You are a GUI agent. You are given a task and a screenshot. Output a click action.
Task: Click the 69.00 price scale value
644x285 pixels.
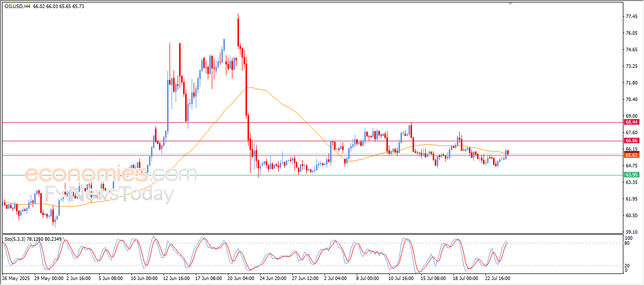coord(632,116)
